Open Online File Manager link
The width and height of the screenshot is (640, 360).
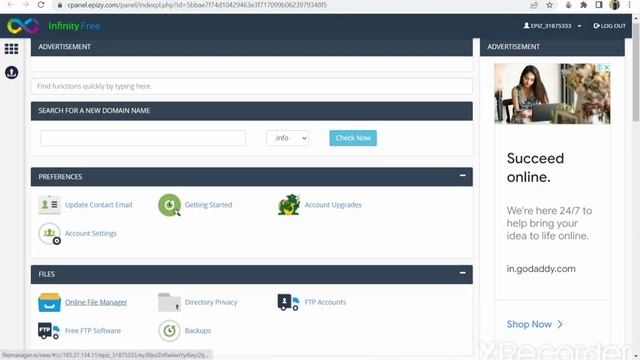[96, 302]
